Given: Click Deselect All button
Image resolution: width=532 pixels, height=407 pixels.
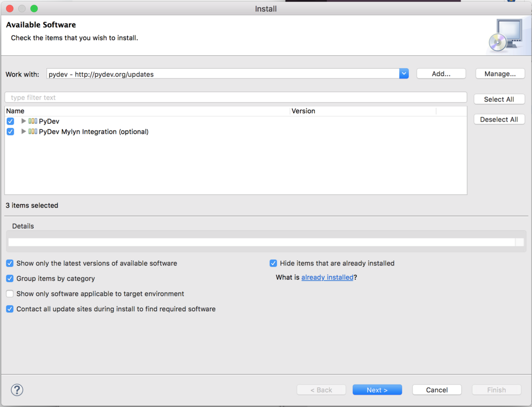Looking at the screenshot, I should pyautogui.click(x=499, y=119).
